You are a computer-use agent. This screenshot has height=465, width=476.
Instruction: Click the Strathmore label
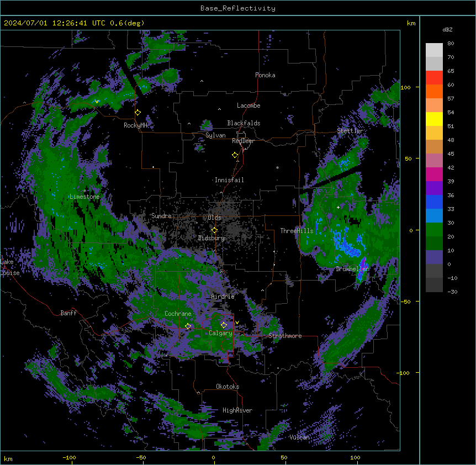(x=285, y=336)
